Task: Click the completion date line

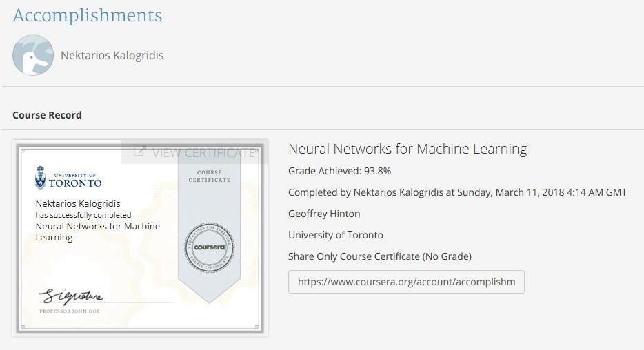Action: tap(458, 192)
